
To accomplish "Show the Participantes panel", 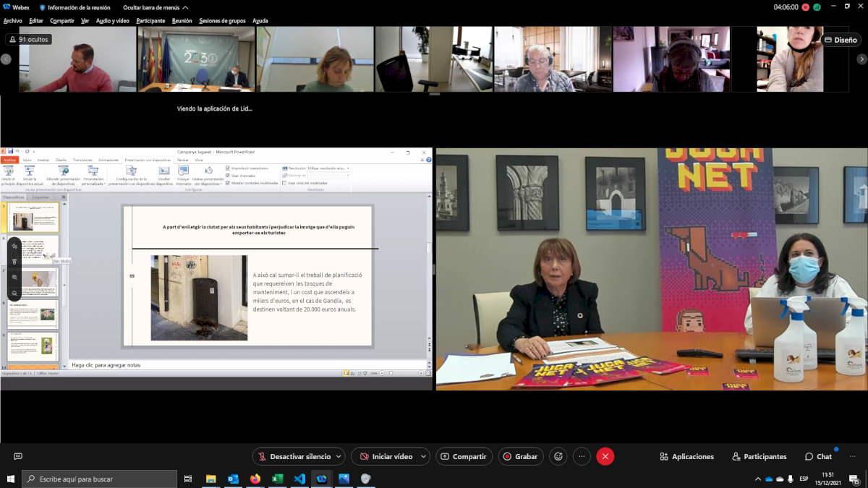I will coord(759,456).
